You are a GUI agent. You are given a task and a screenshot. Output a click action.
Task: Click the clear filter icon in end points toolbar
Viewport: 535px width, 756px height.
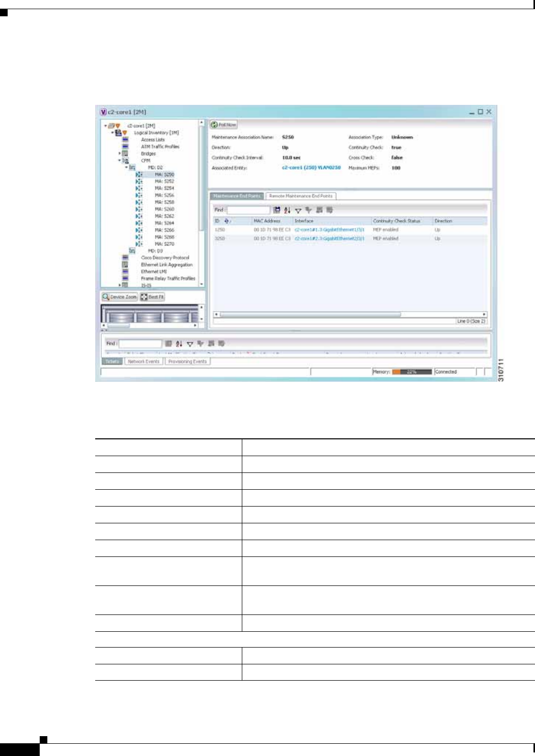(x=308, y=210)
